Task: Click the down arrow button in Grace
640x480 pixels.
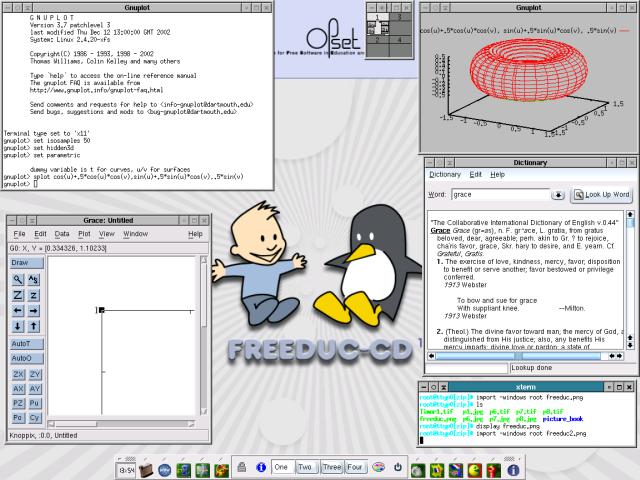Action: (x=18, y=326)
